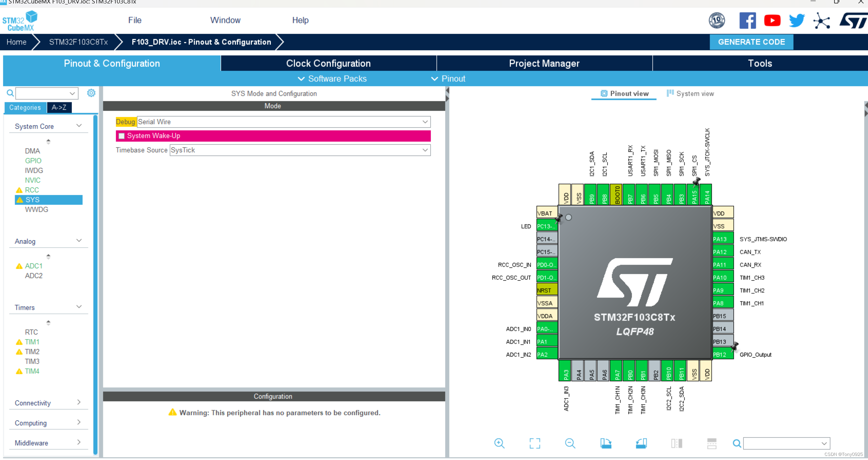The image size is (868, 460).
Task: Click the 10-year anniversary badge icon
Action: (x=717, y=21)
